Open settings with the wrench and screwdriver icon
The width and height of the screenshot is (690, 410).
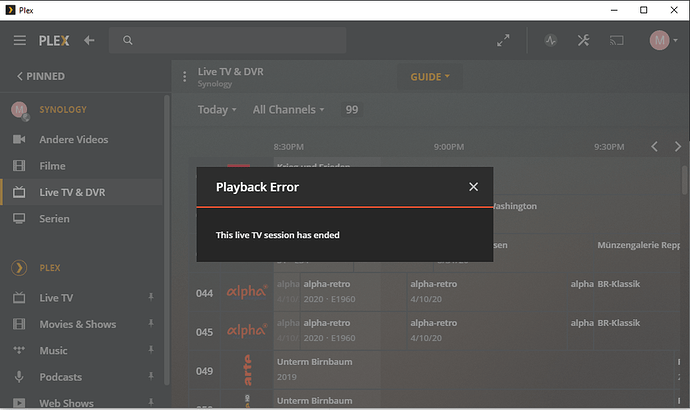(584, 40)
